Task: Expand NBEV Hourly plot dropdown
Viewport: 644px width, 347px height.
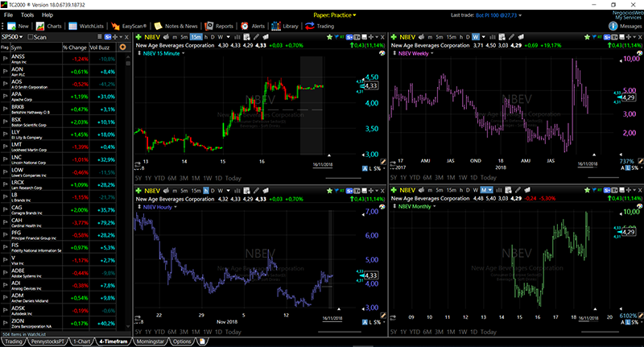Action: pyautogui.click(x=175, y=207)
